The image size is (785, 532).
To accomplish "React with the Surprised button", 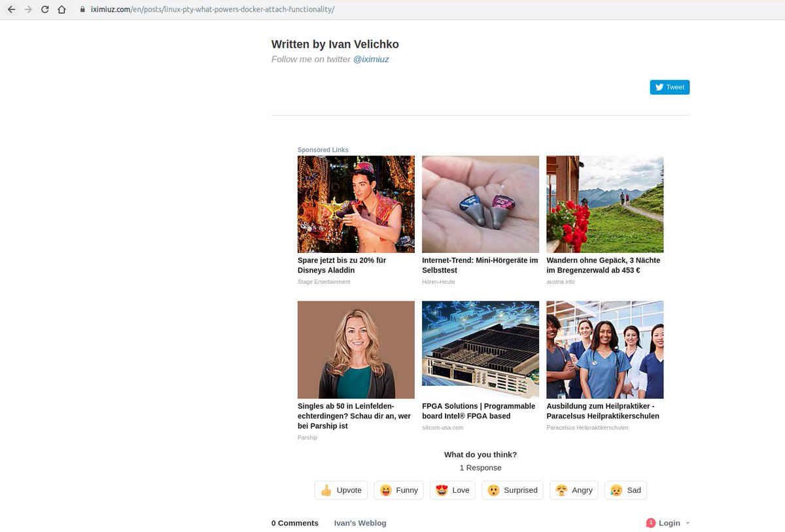I will pyautogui.click(x=513, y=490).
